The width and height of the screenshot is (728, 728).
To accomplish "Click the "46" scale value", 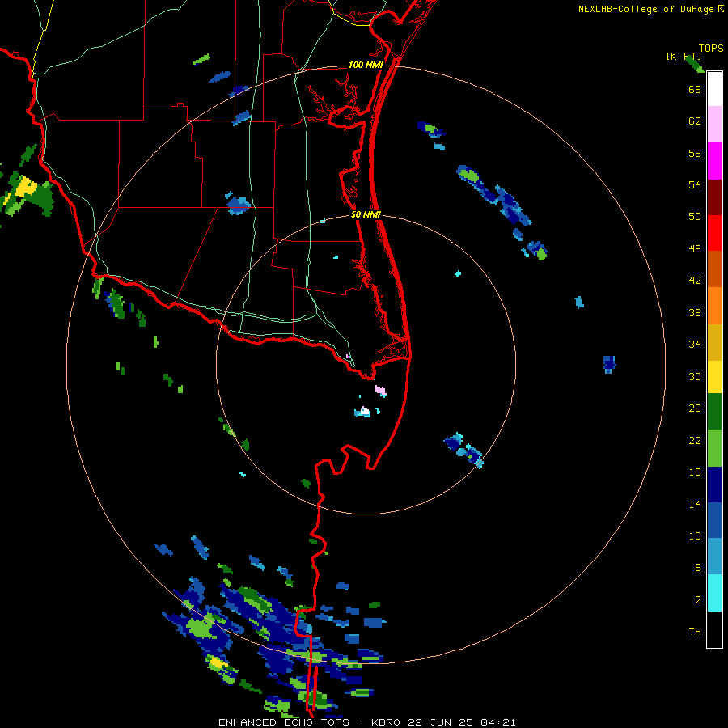I will click(695, 249).
